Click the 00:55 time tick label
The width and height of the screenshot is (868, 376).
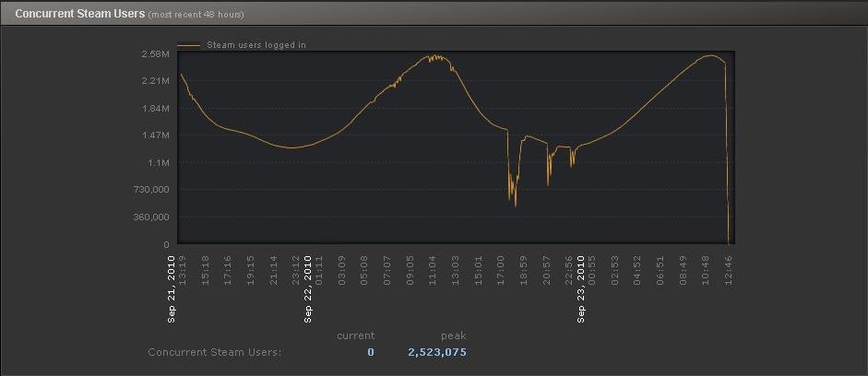coord(592,270)
